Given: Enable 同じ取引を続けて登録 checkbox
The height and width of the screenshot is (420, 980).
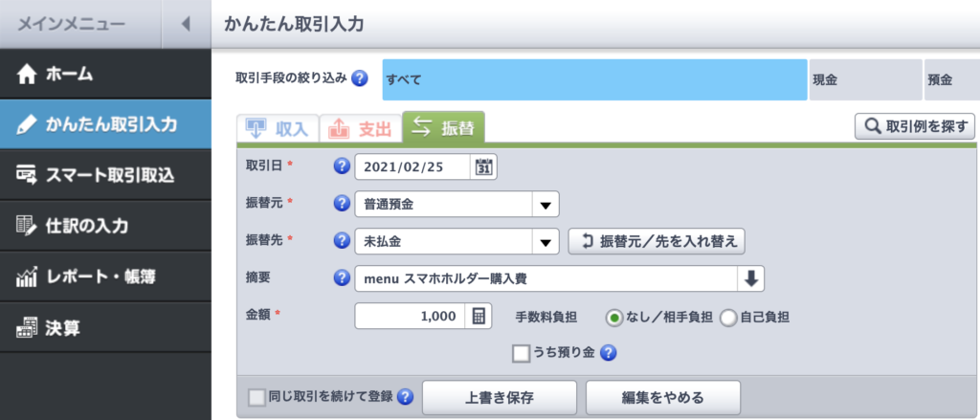Looking at the screenshot, I should coord(256,397).
